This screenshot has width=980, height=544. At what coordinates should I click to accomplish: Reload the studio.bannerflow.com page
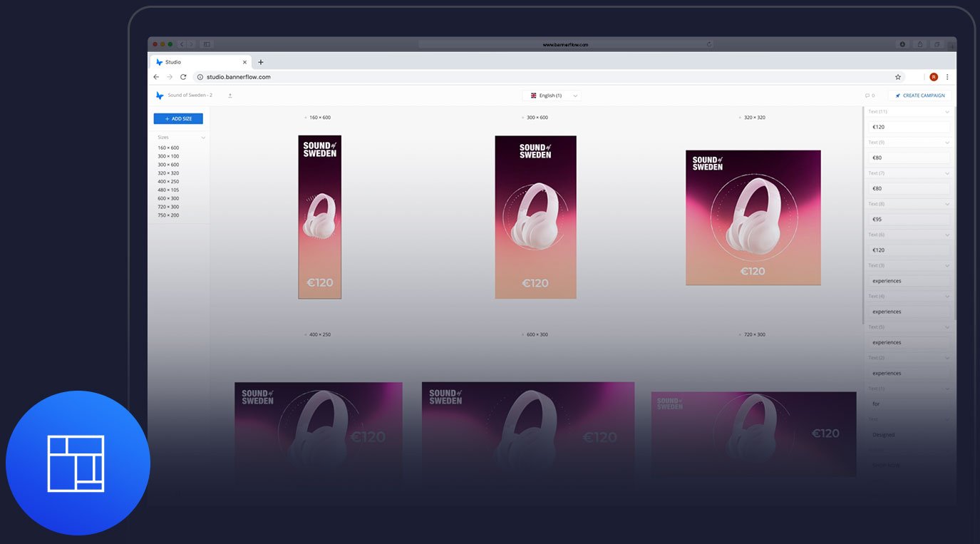[x=183, y=77]
